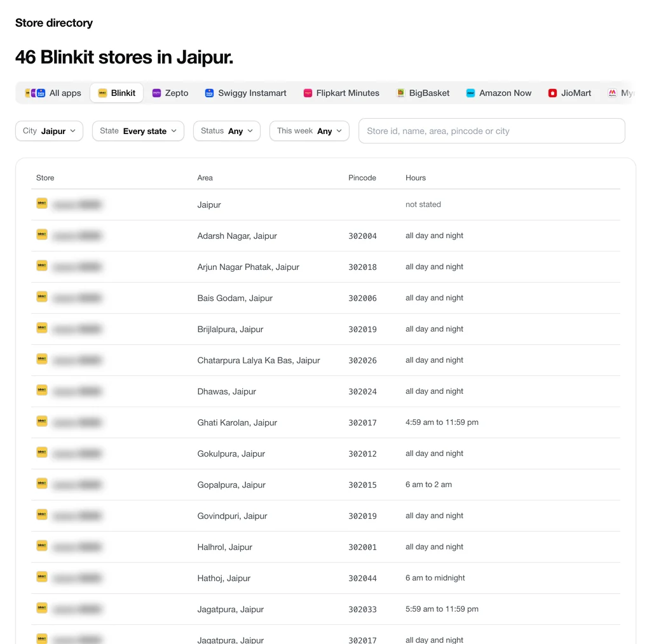Click 'Adarsh Nagar, Jaipur' area text
This screenshot has height=644, width=661.
237,236
